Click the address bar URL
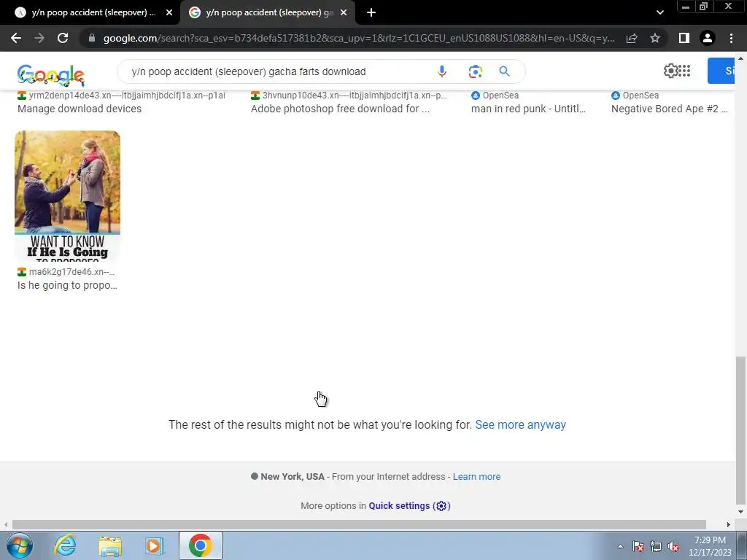 pyautogui.click(x=358, y=38)
